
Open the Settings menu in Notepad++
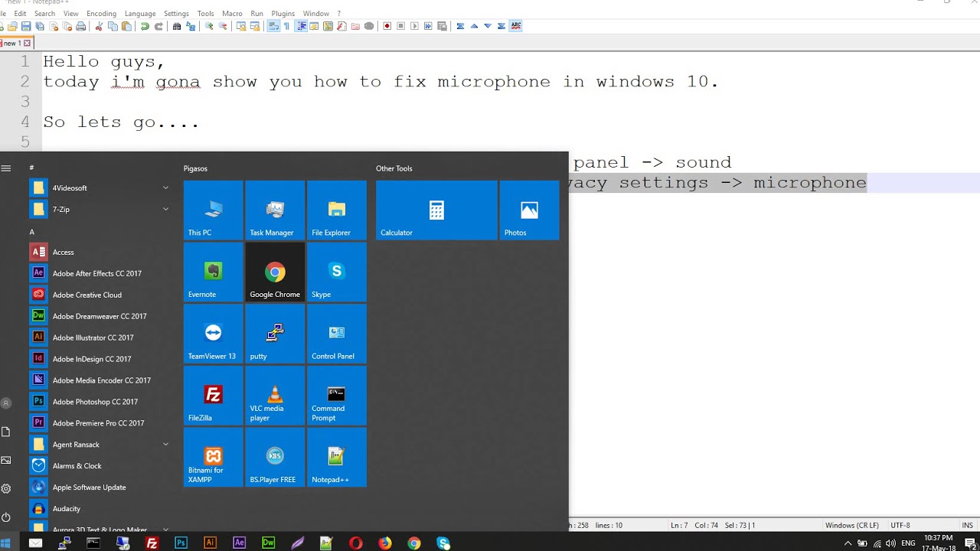(176, 14)
